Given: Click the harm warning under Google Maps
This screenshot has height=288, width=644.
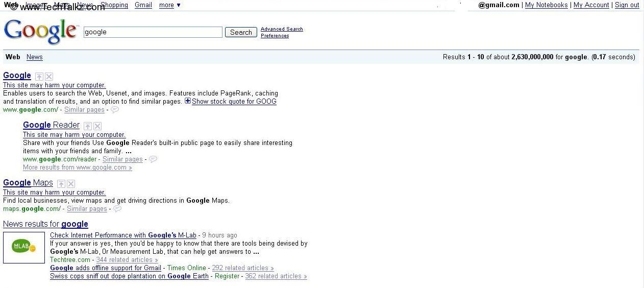Looking at the screenshot, I should pos(54,193).
